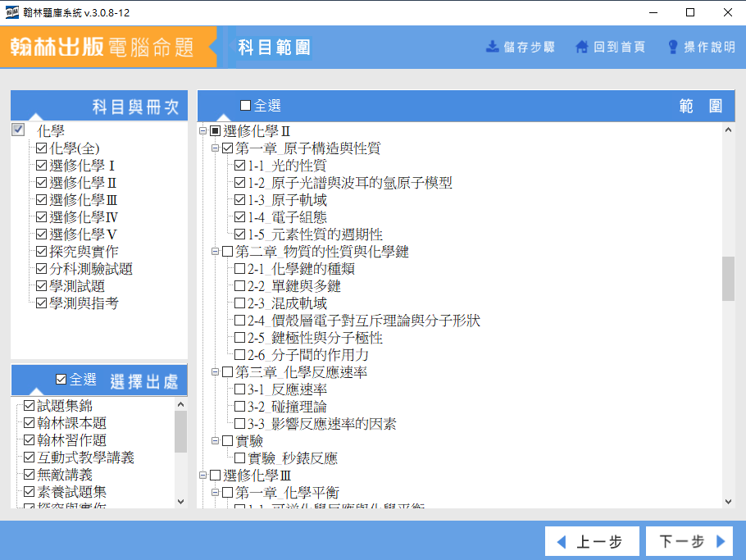This screenshot has height=560, width=746.
Task: Click the 上一步 previous step button
Action: 592,541
